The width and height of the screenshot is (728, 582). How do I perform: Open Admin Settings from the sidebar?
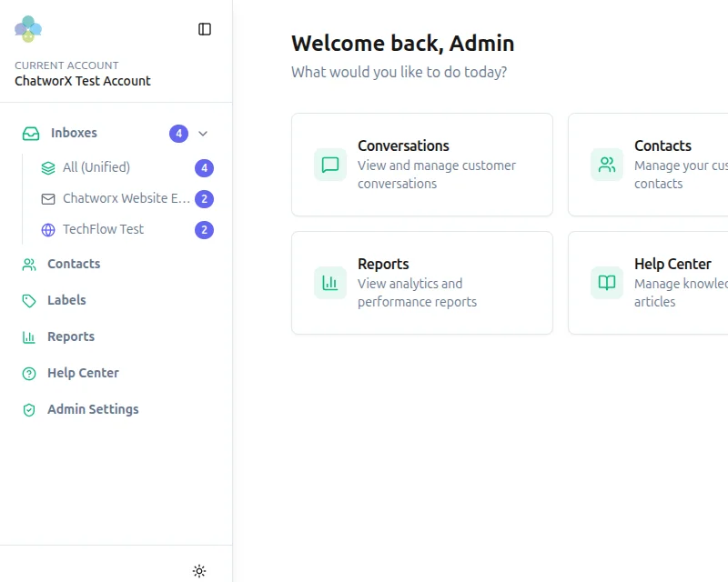(116, 409)
